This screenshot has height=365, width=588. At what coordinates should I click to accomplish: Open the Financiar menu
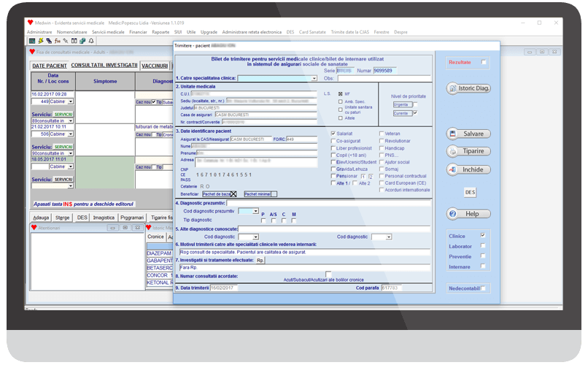[x=138, y=32]
